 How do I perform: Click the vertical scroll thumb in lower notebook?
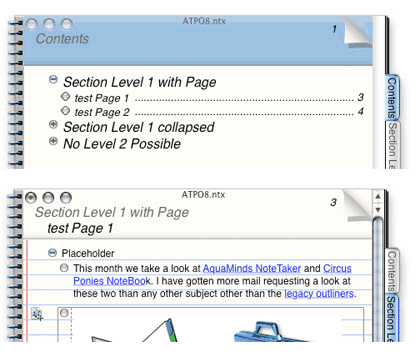click(378, 279)
